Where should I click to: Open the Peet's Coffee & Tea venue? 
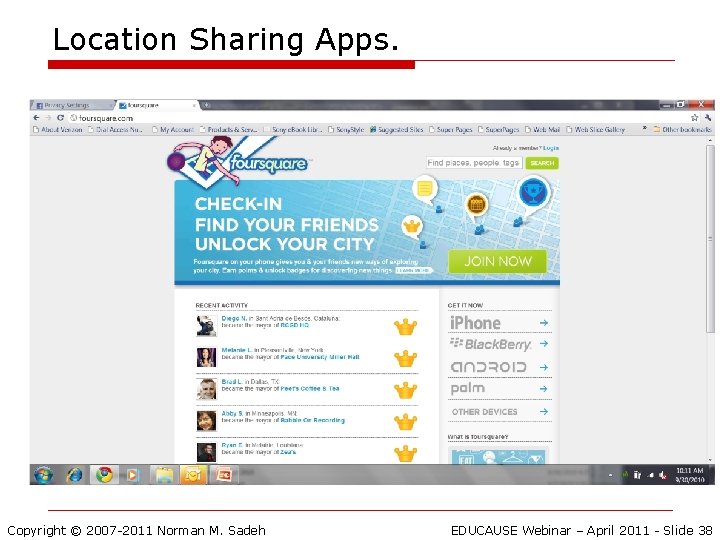pyautogui.click(x=310, y=388)
